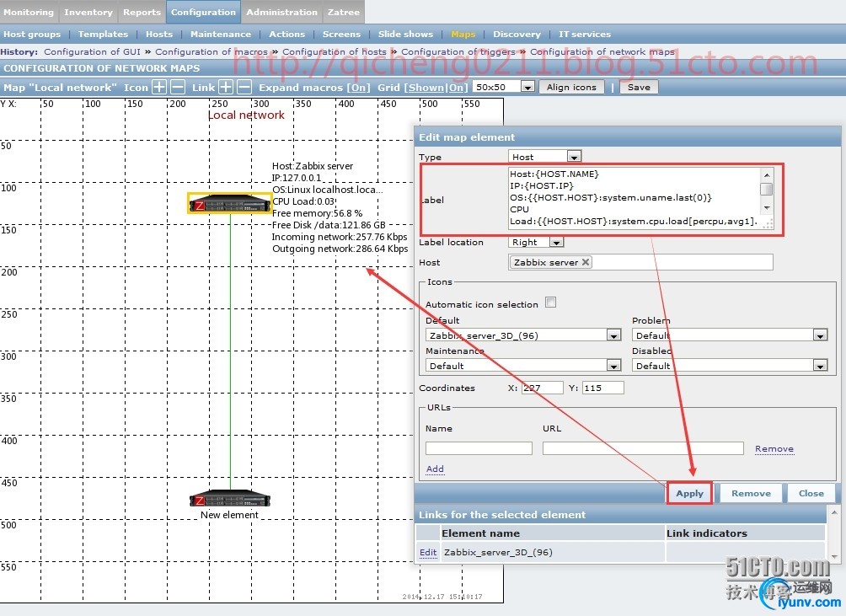The image size is (846, 616).
Task: Select the Zabbix server icon on map
Action: point(230,203)
